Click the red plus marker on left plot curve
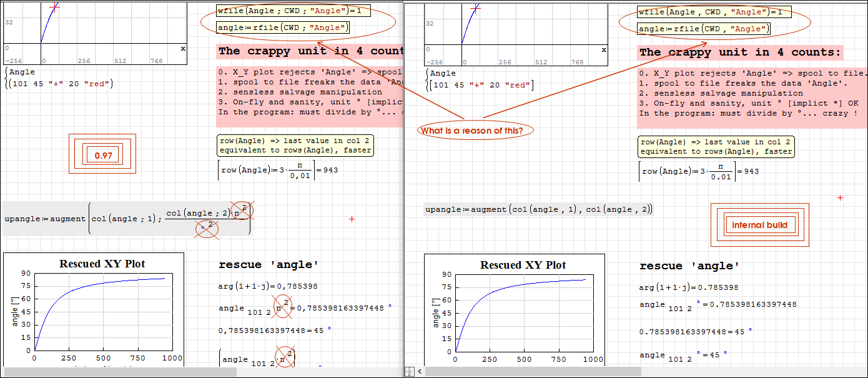The height and width of the screenshot is (378, 868). point(54,7)
